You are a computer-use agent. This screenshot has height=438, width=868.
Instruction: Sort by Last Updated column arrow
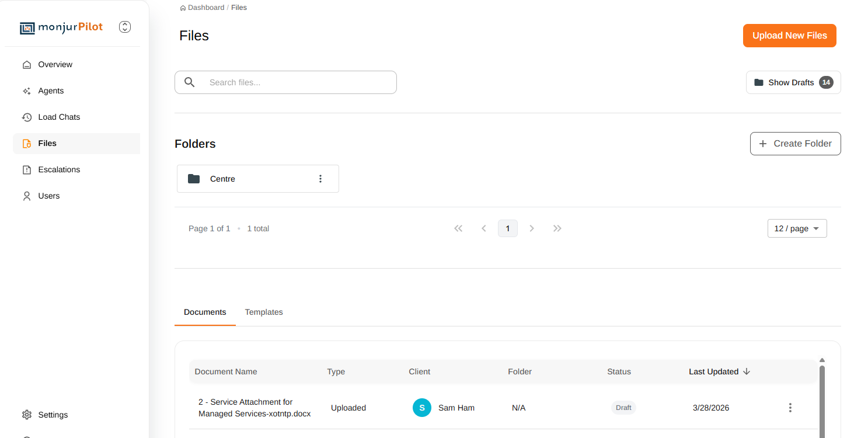click(x=747, y=371)
